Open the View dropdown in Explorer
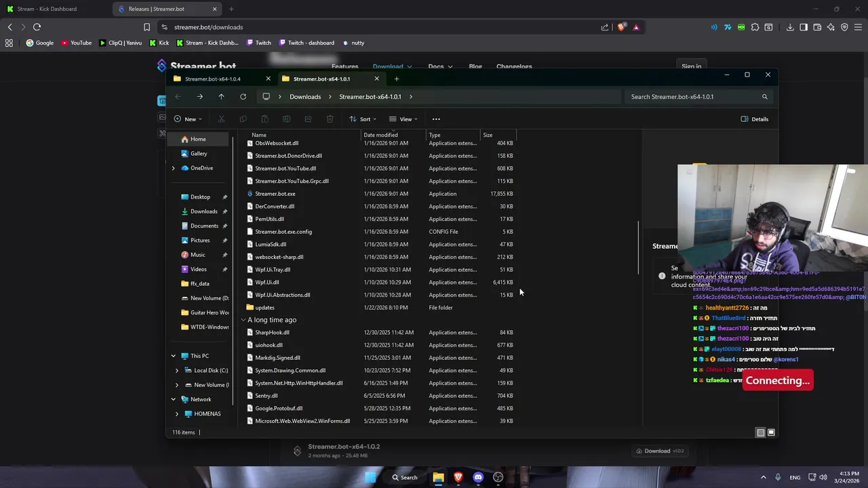868x488 pixels. point(403,119)
